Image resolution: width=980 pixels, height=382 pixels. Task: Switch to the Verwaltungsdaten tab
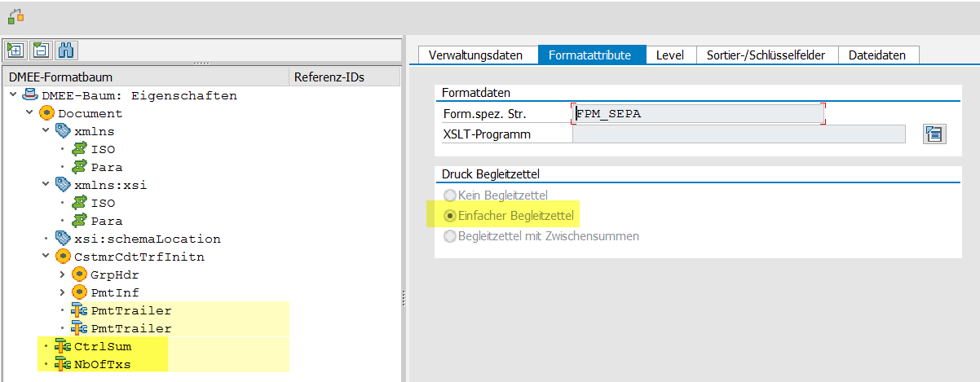pos(476,55)
